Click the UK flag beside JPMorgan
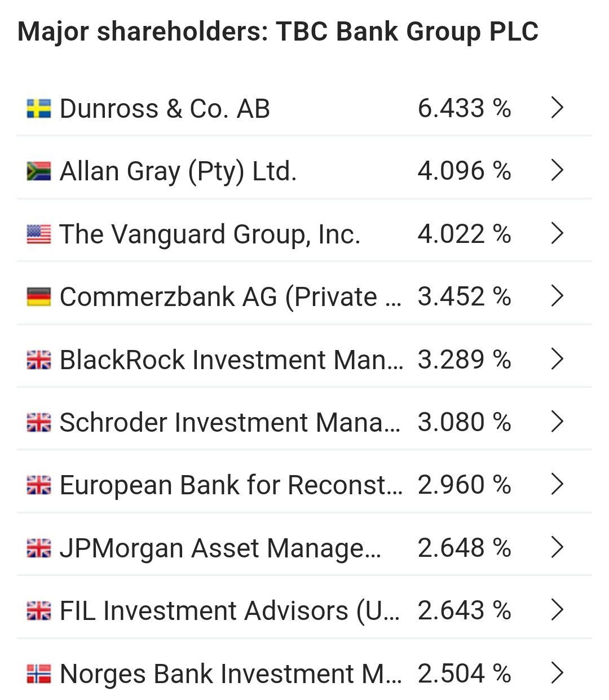The height and width of the screenshot is (700, 609). tap(38, 548)
